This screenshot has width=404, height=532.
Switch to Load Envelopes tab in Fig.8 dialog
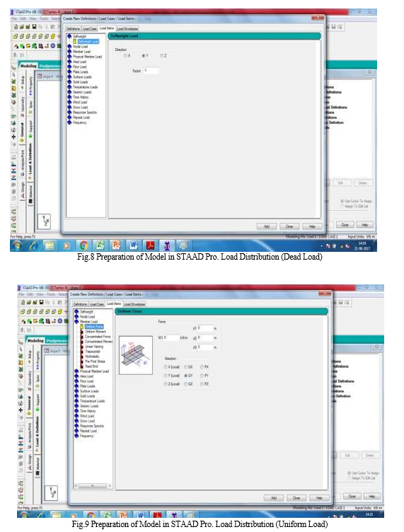(x=127, y=29)
